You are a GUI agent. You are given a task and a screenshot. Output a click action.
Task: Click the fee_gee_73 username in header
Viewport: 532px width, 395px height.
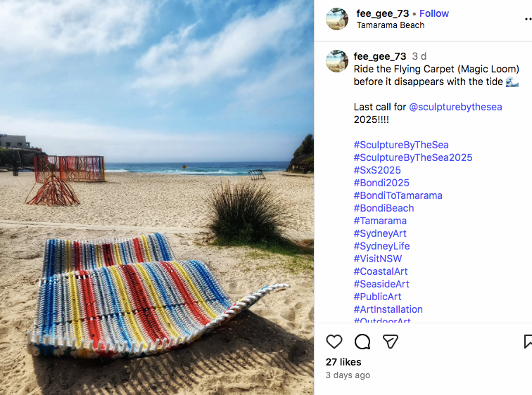point(383,13)
